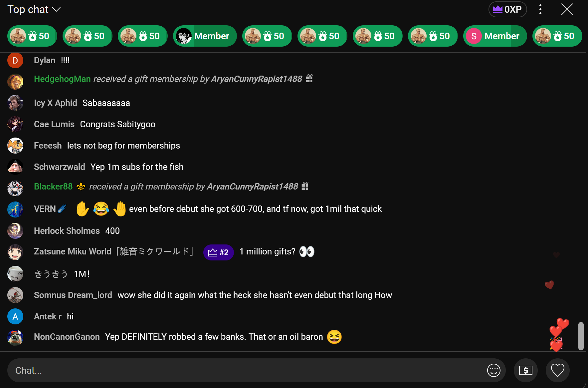588x388 pixels.
Task: Click the #2 crown badge next to Zatsune Miku World
Action: click(x=218, y=252)
